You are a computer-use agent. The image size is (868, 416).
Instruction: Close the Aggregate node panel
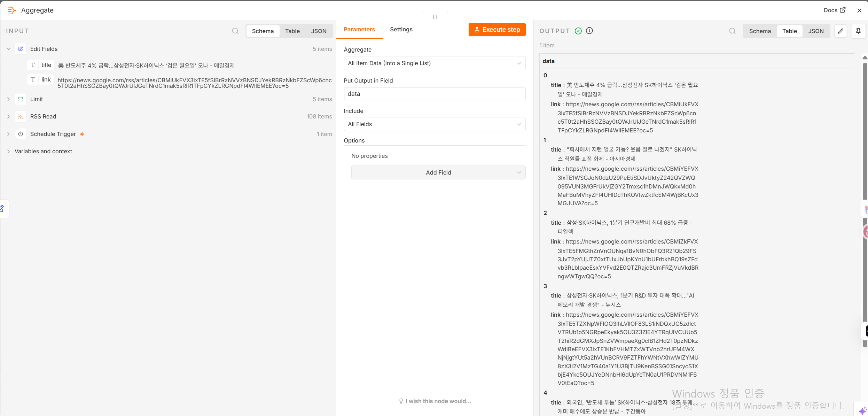(859, 10)
